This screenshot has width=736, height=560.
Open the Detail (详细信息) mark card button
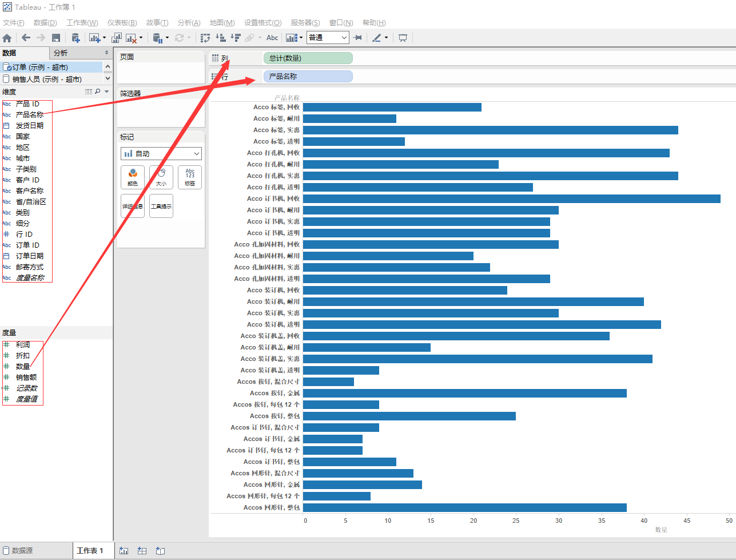133,206
